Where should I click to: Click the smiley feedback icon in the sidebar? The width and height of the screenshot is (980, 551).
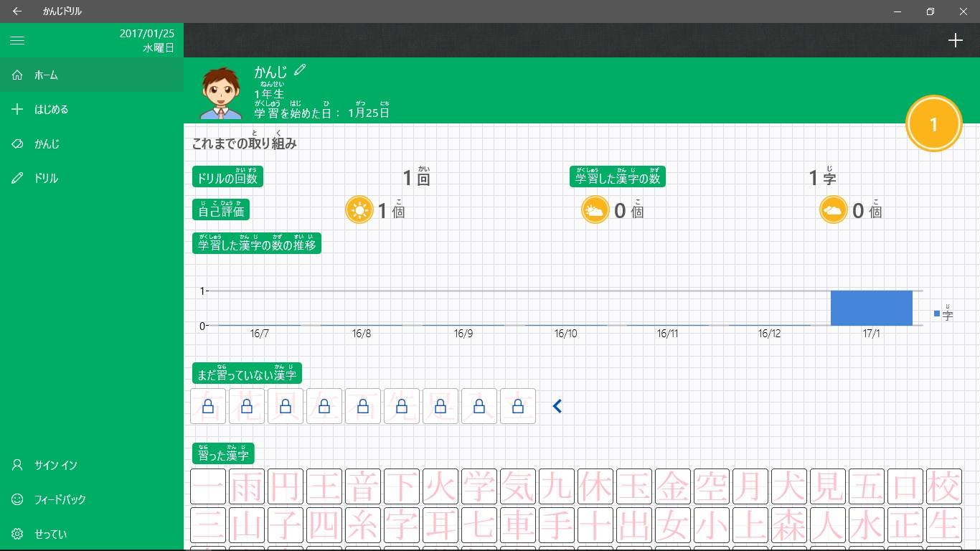point(16,499)
